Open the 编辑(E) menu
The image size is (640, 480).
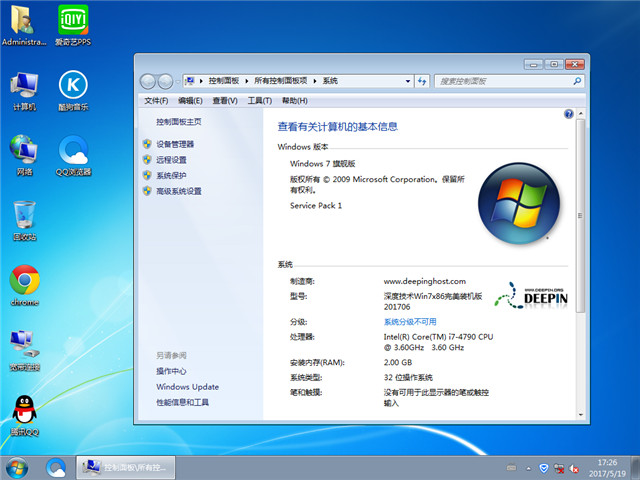(190, 100)
